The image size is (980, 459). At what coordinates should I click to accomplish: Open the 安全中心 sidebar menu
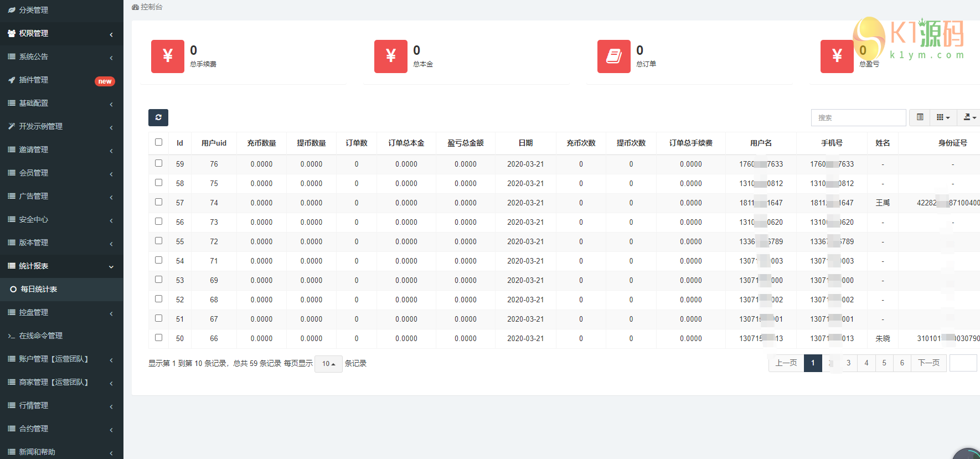[x=61, y=219]
